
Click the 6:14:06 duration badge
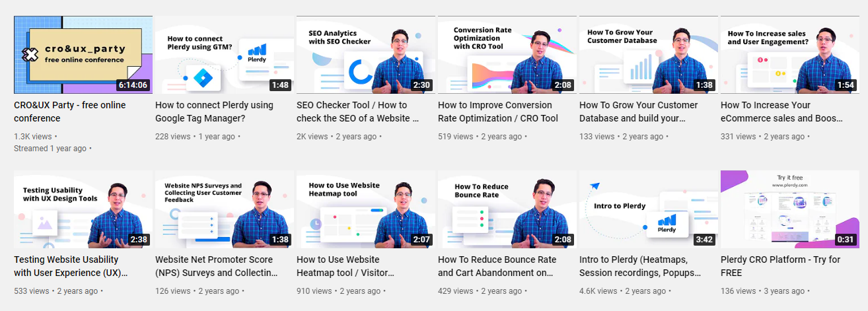pos(133,85)
